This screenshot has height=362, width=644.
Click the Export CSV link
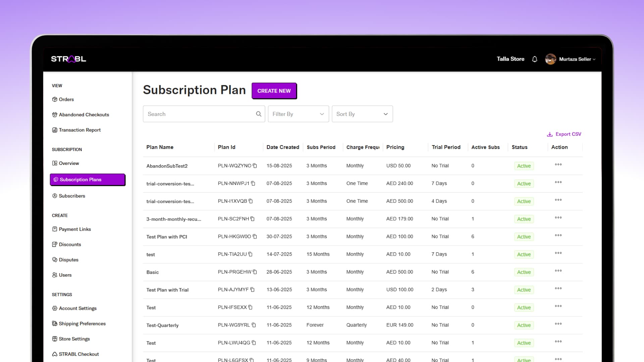point(568,134)
